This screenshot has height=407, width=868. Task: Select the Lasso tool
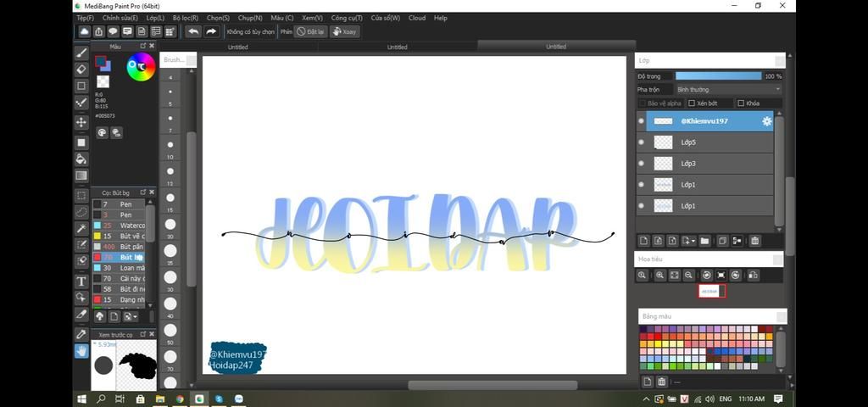(81, 211)
